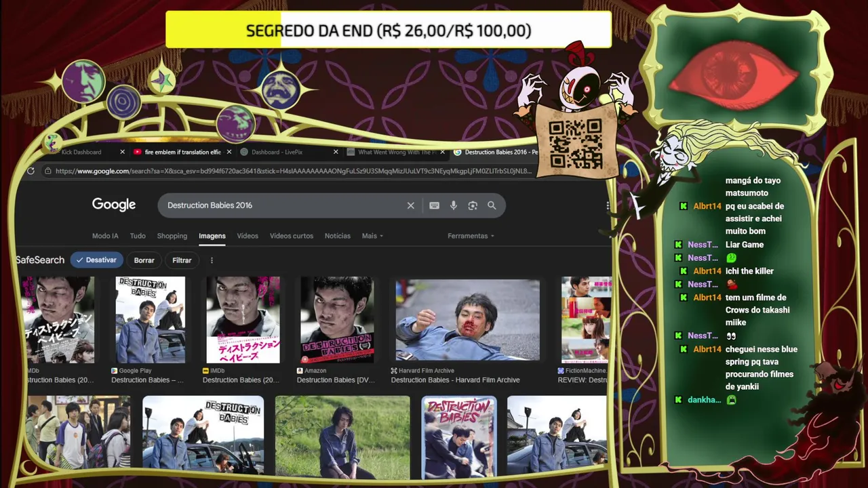Close the fire emblem YouTube tab

point(229,152)
